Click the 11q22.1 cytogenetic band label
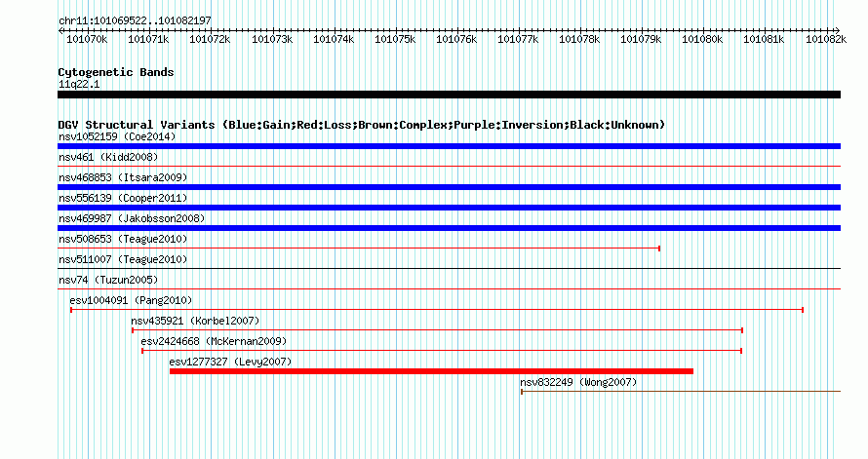868x459 pixels. 79,84
